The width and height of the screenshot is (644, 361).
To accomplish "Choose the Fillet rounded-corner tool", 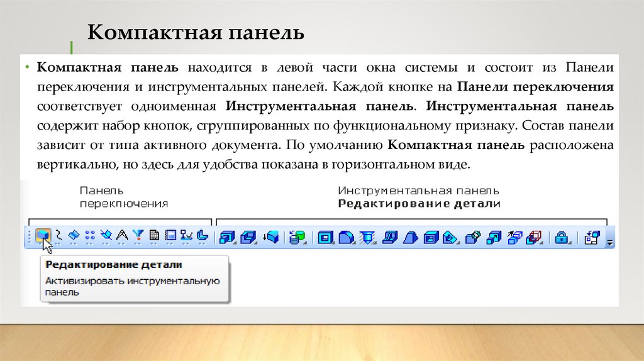I will click(347, 237).
